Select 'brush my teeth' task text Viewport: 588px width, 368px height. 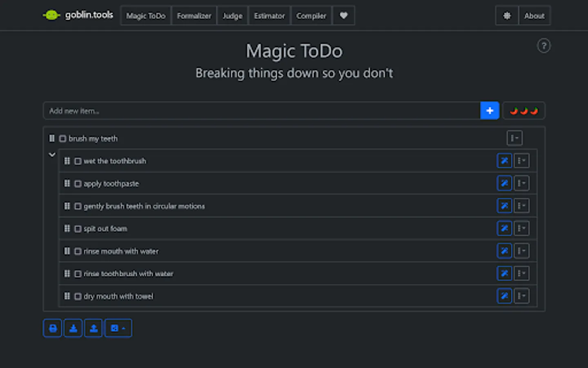pos(93,139)
